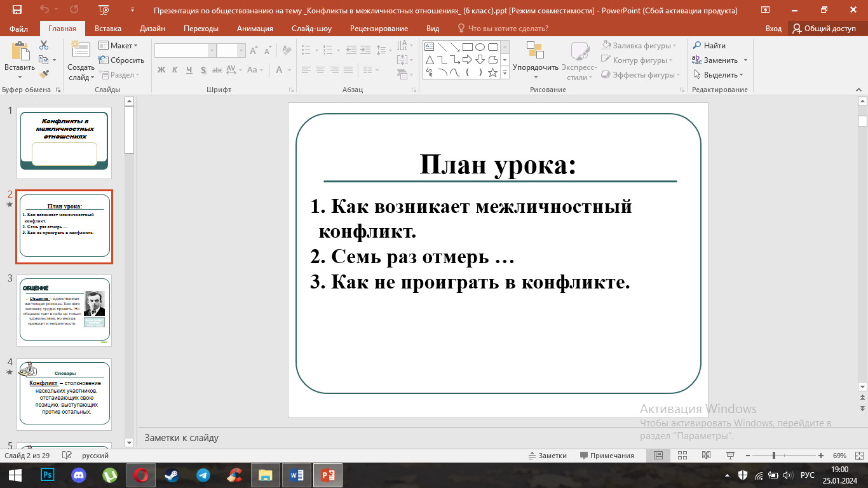Toggle Italic (К) formatting
The height and width of the screenshot is (488, 868).
175,70
